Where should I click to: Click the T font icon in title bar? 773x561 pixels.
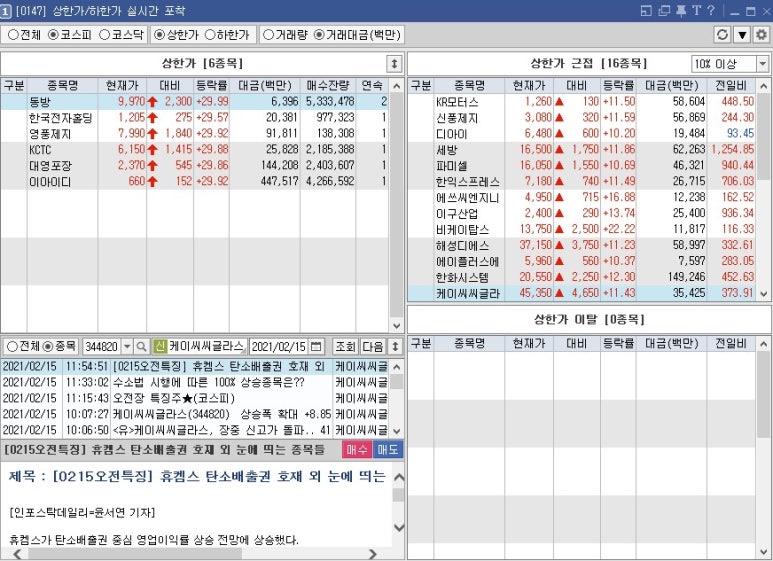click(696, 10)
